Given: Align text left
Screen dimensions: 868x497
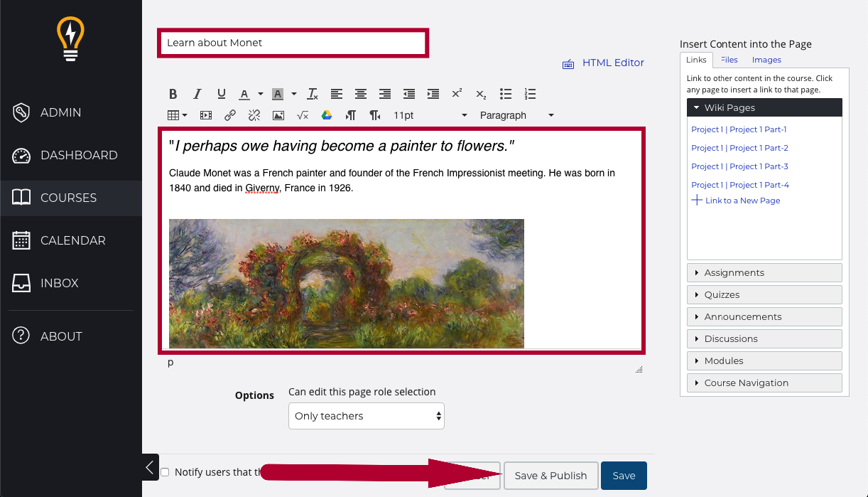Looking at the screenshot, I should pos(337,94).
